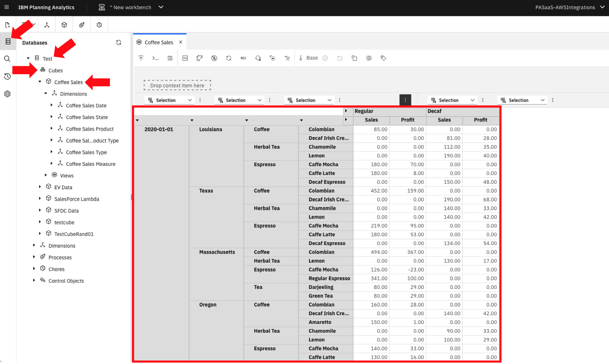Click the recalculate settings icon
This screenshot has width=609, height=364.
258,58
